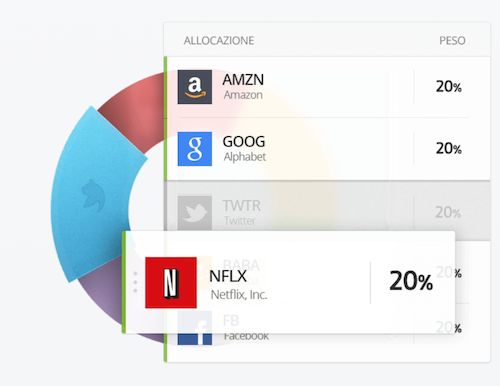Select the AMZN ticker label
This screenshot has height=386, width=500.
[243, 80]
